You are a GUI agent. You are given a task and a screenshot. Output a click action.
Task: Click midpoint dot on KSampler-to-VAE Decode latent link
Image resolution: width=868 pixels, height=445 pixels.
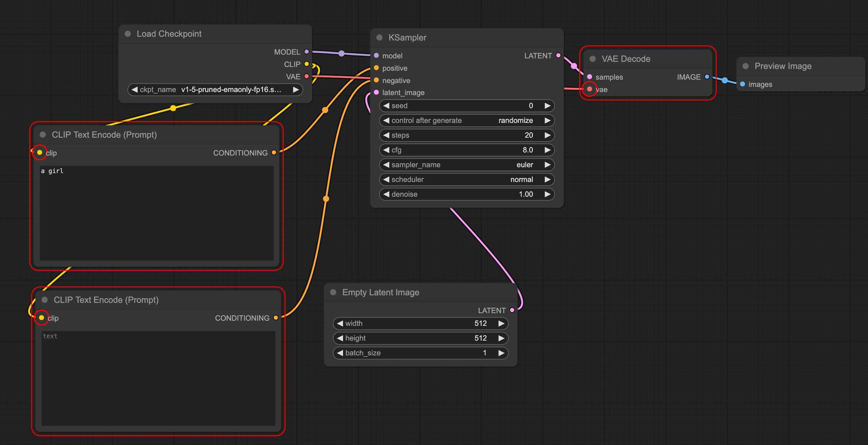coord(574,66)
